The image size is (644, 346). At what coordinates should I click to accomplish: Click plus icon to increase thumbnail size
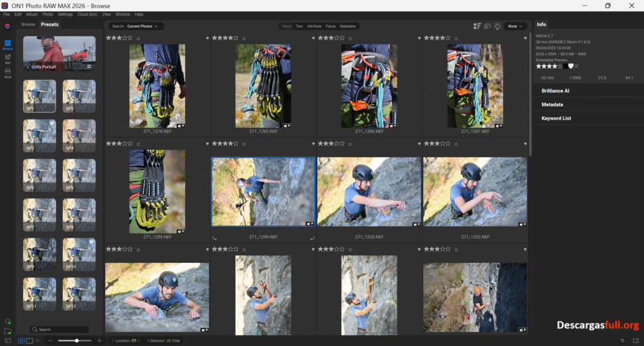99,341
